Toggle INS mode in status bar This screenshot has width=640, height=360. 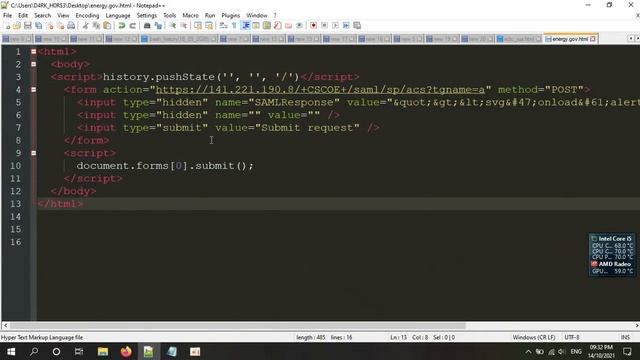pos(625,338)
